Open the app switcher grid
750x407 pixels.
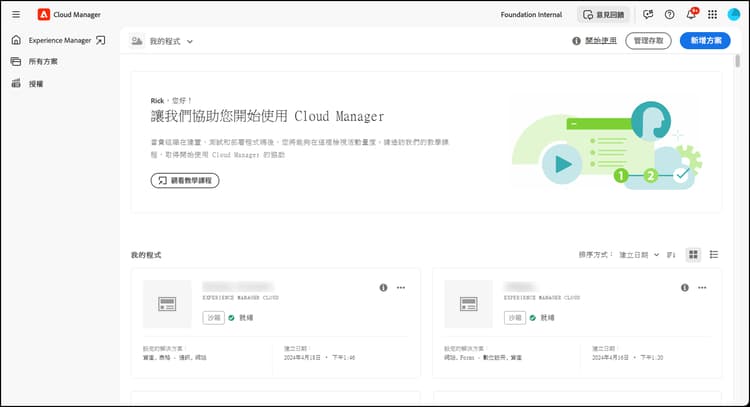coord(712,14)
